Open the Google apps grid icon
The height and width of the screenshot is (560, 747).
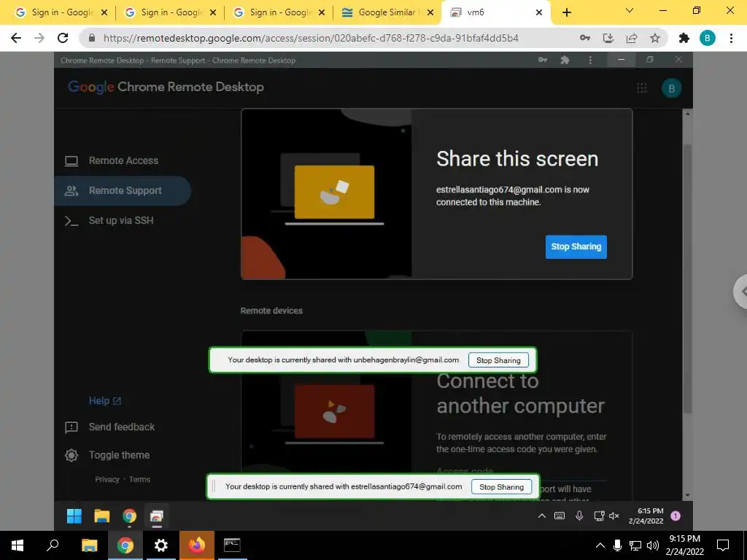click(642, 88)
